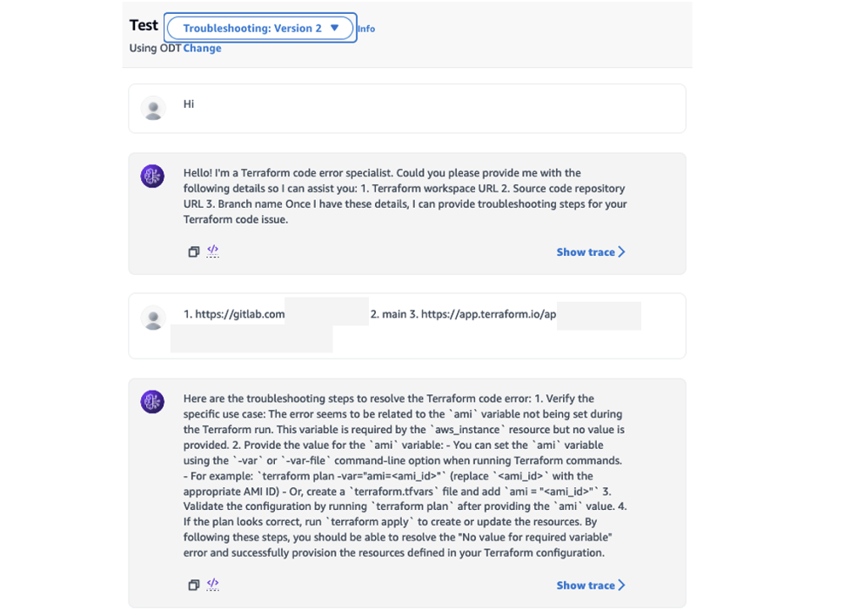Click the agent avatar in the greeting reply
Image resolution: width=851 pixels, height=616 pixels.
point(152,176)
